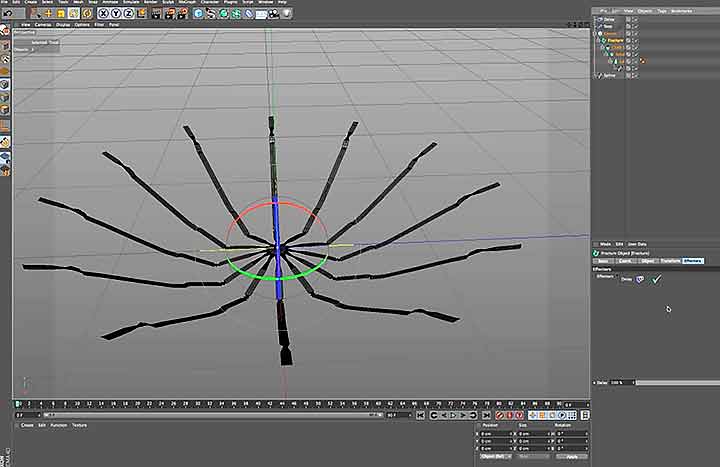720x467 pixels.
Task: Open the viewport Cameras menu
Action: 43,25
